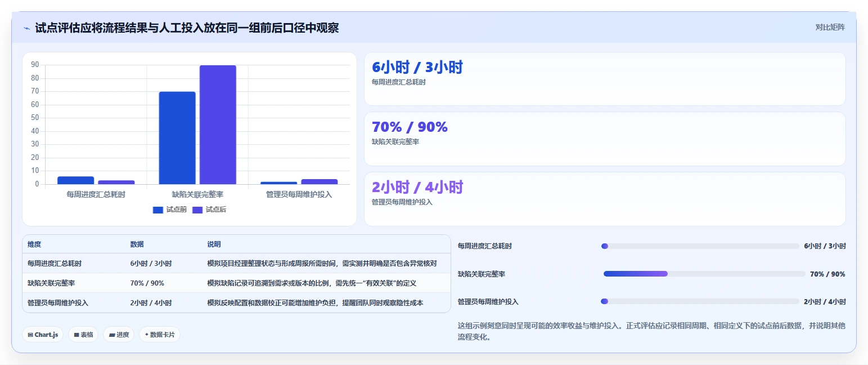The height and width of the screenshot is (365, 868).
Task: Click the 维度 table column header
Action: [x=34, y=244]
